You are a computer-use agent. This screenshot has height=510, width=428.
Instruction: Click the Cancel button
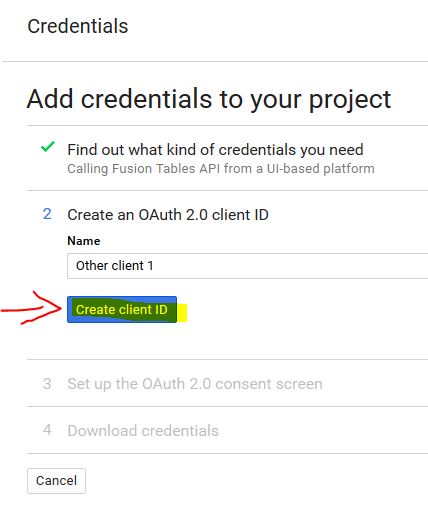tap(56, 481)
